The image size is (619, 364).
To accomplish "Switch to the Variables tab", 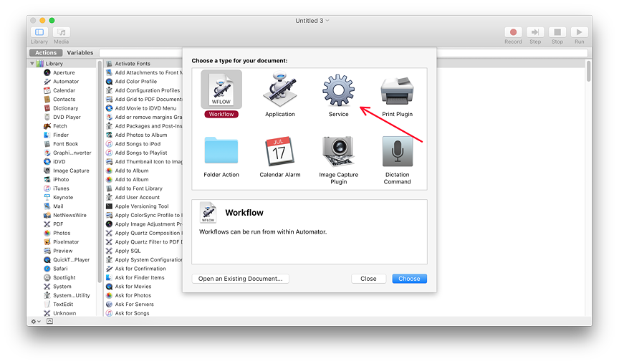I will [x=80, y=52].
